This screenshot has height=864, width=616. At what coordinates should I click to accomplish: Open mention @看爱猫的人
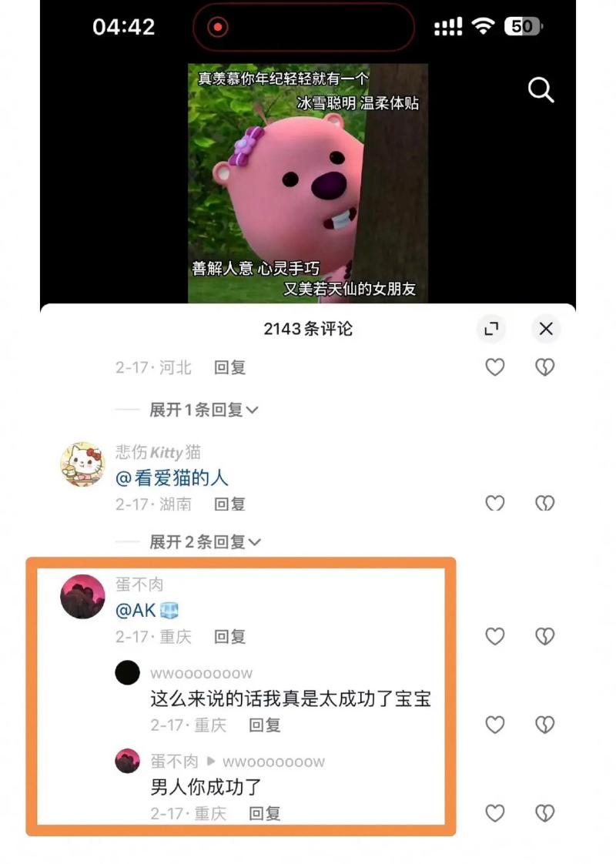coord(172,477)
